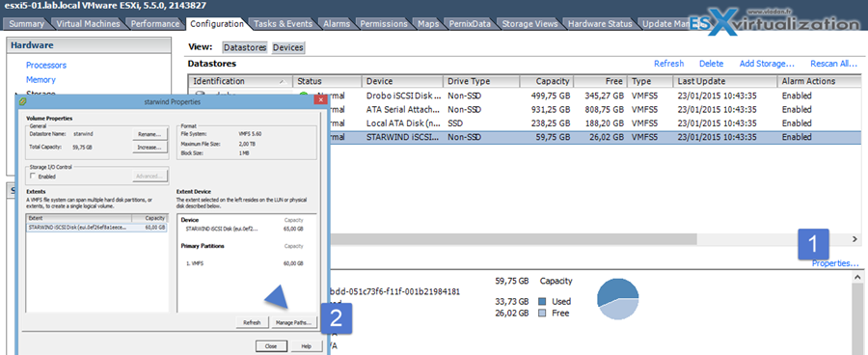Click the Help button in the dialog

coord(307,346)
